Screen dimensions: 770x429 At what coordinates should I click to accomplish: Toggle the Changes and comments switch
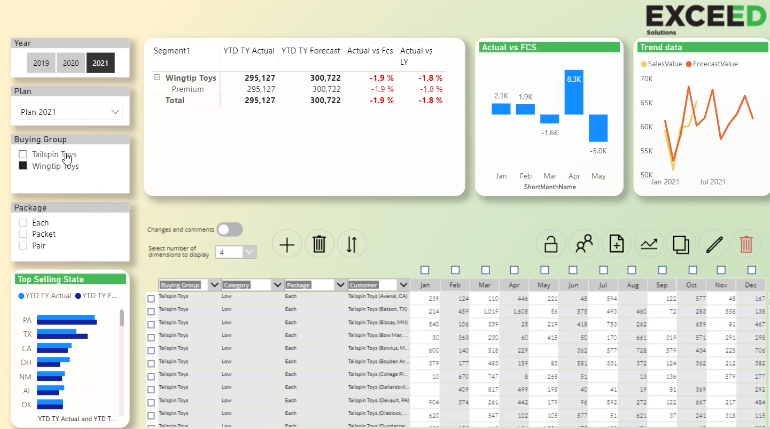(x=230, y=229)
